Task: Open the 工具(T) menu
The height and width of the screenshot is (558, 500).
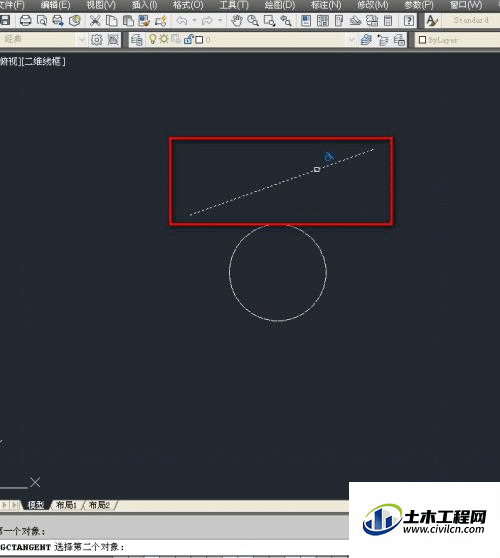Action: [x=234, y=5]
